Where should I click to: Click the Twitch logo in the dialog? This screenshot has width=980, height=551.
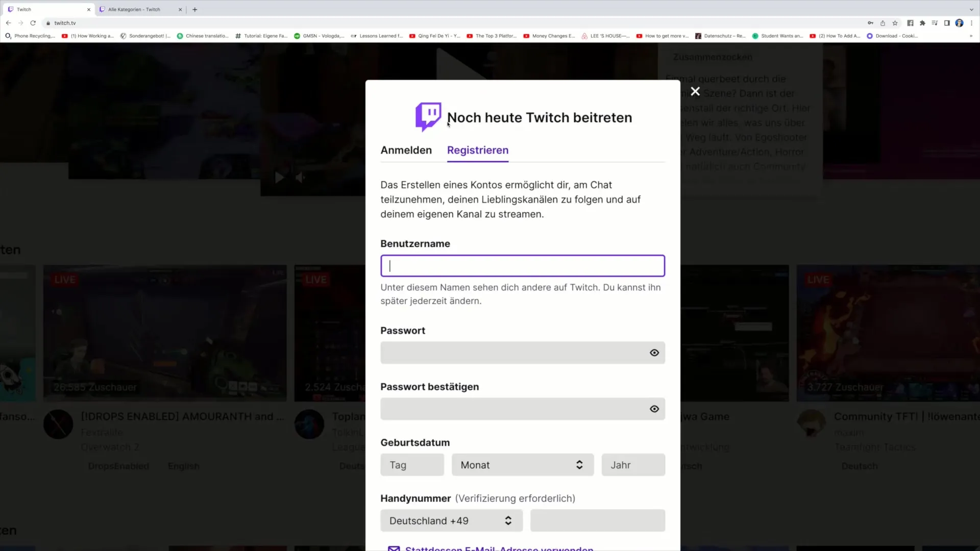click(428, 117)
